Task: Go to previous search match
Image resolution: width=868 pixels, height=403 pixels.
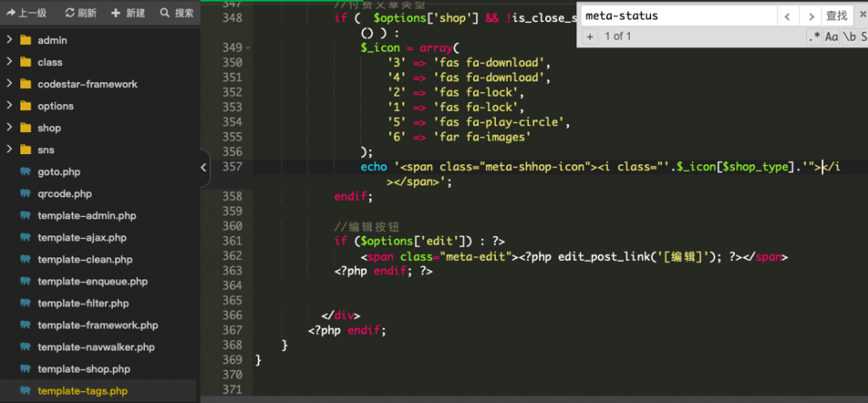Action: click(787, 16)
